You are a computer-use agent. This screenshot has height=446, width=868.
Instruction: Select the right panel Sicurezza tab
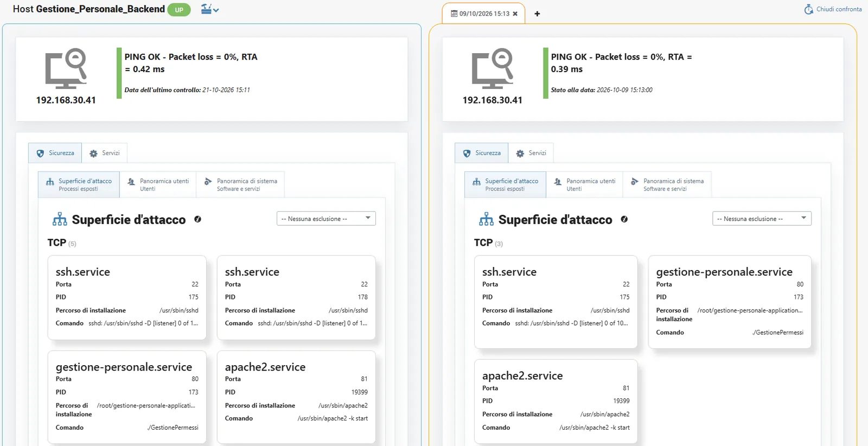[x=482, y=153]
